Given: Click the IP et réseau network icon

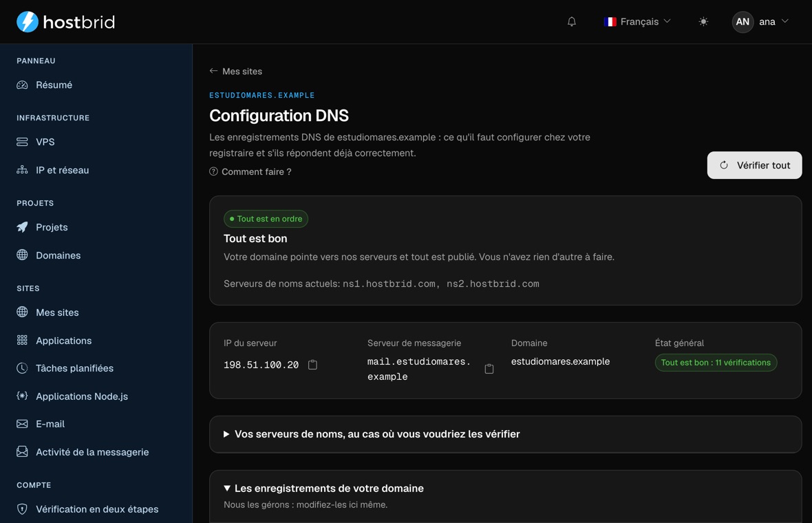Looking at the screenshot, I should pyautogui.click(x=22, y=170).
